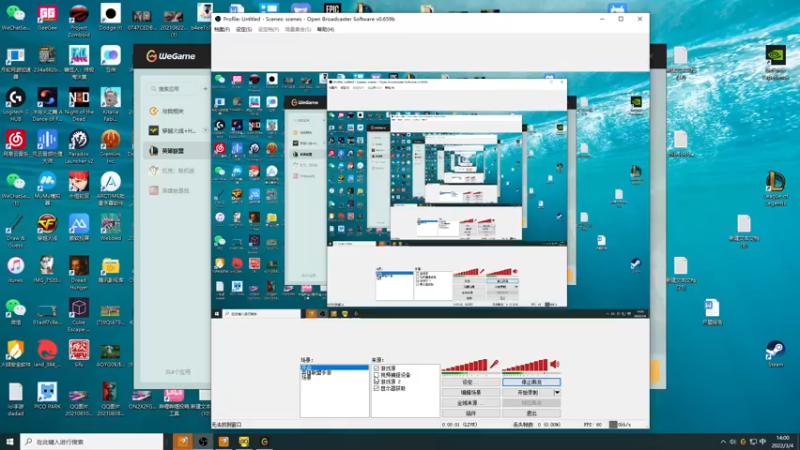Select the highlighted first scene in OBS list

[334, 367]
